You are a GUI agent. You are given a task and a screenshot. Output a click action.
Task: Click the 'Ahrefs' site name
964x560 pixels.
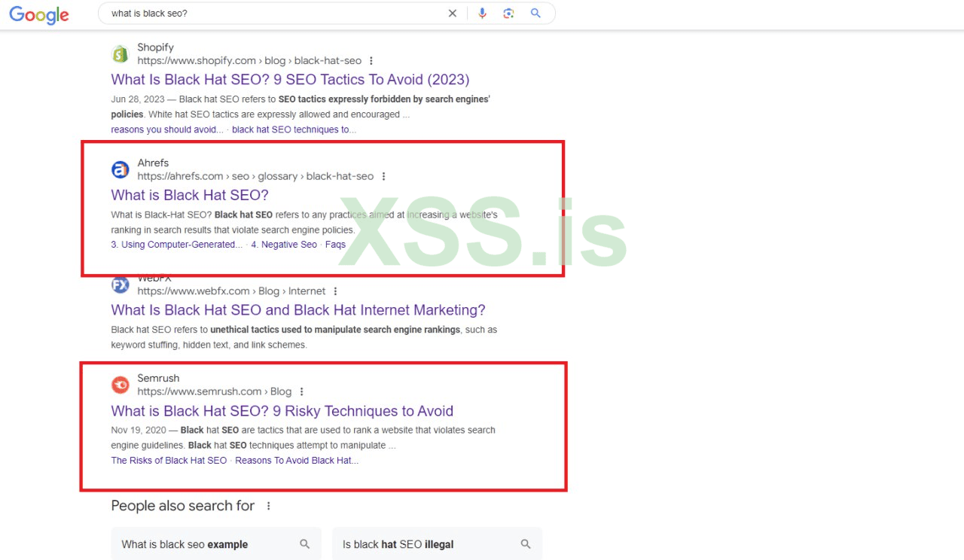click(x=153, y=163)
